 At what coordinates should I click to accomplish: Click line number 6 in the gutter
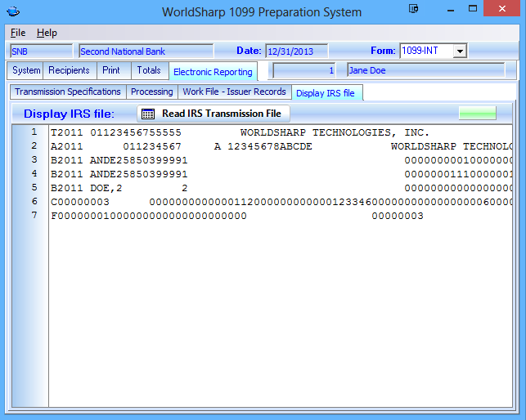click(x=34, y=201)
